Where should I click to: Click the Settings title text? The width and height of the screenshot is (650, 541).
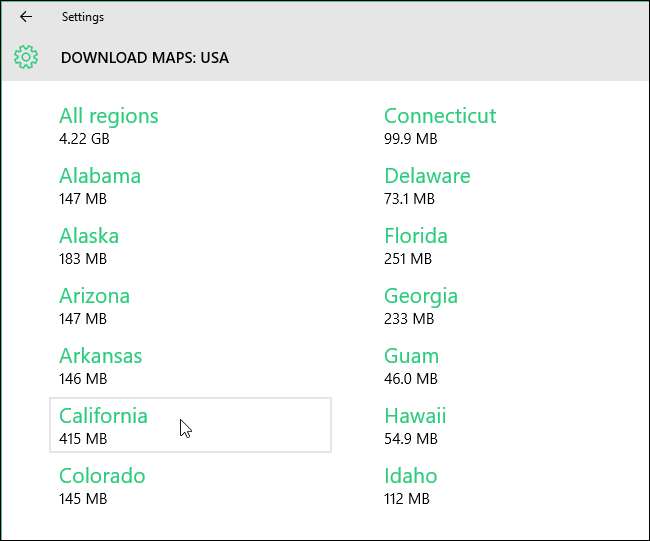82,17
